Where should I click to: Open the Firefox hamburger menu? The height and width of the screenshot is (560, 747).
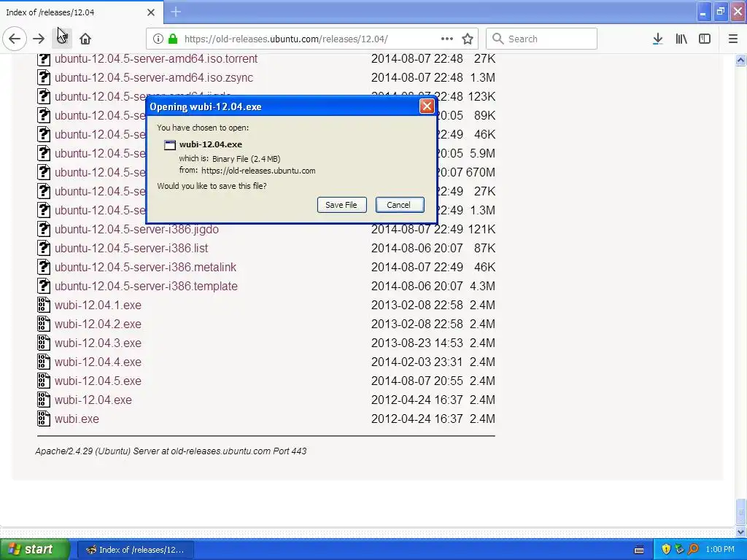pyautogui.click(x=733, y=39)
